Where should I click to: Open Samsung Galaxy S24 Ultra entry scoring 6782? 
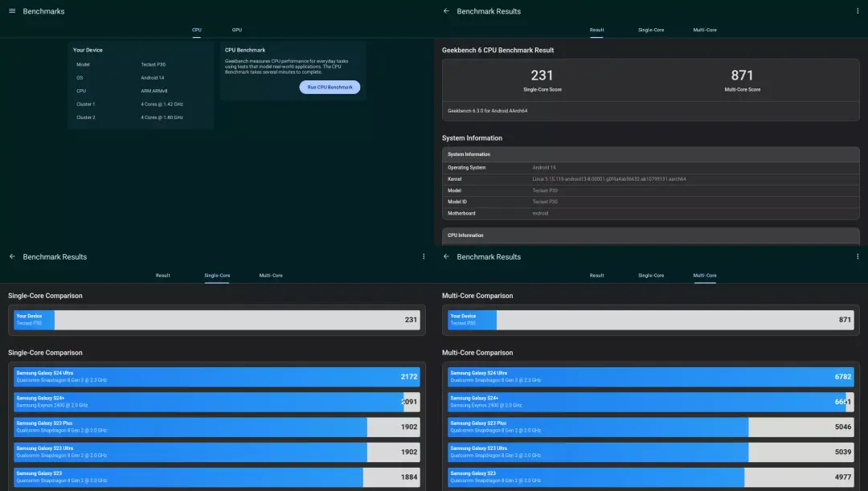point(650,377)
